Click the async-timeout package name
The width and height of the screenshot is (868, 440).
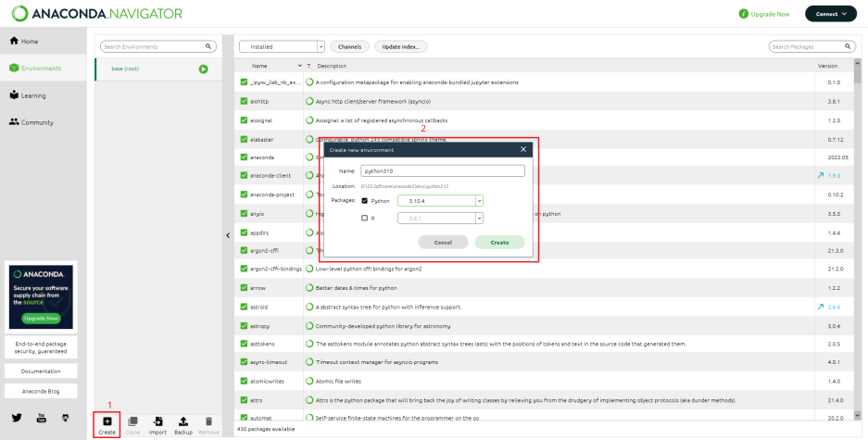click(269, 362)
